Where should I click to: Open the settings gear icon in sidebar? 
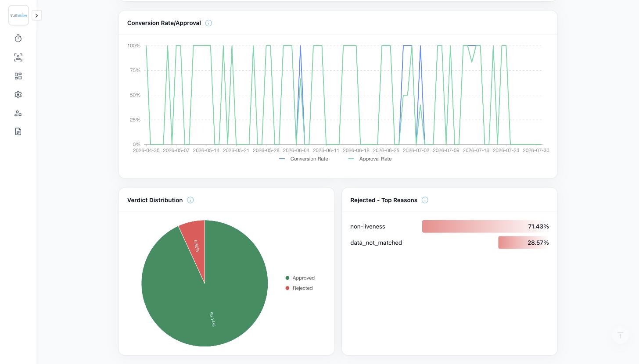(x=18, y=95)
